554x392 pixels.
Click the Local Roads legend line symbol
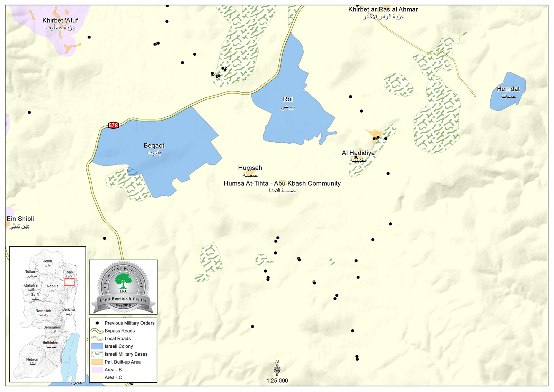click(x=97, y=339)
